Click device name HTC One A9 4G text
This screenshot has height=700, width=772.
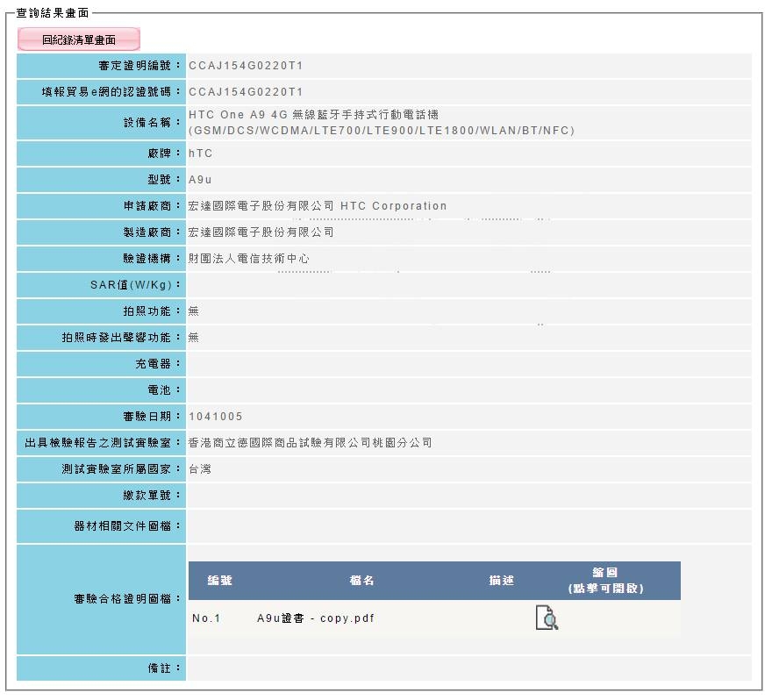239,115
